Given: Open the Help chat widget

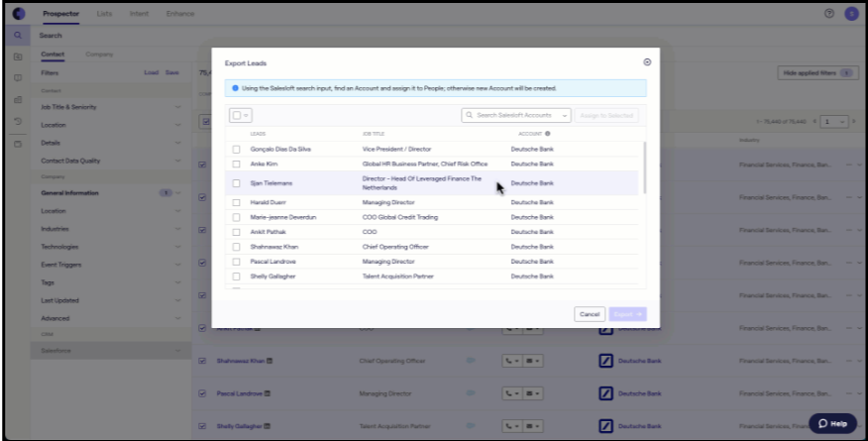Looking at the screenshot, I should 832,423.
